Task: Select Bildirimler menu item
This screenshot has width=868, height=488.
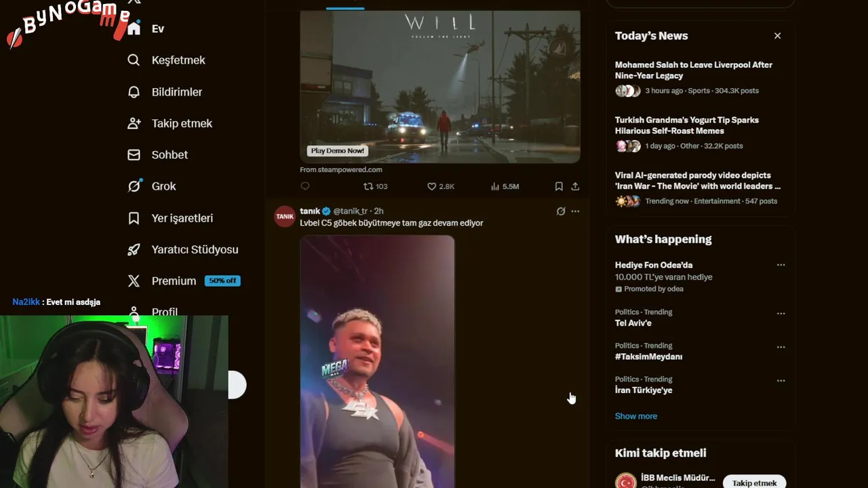Action: tap(176, 92)
